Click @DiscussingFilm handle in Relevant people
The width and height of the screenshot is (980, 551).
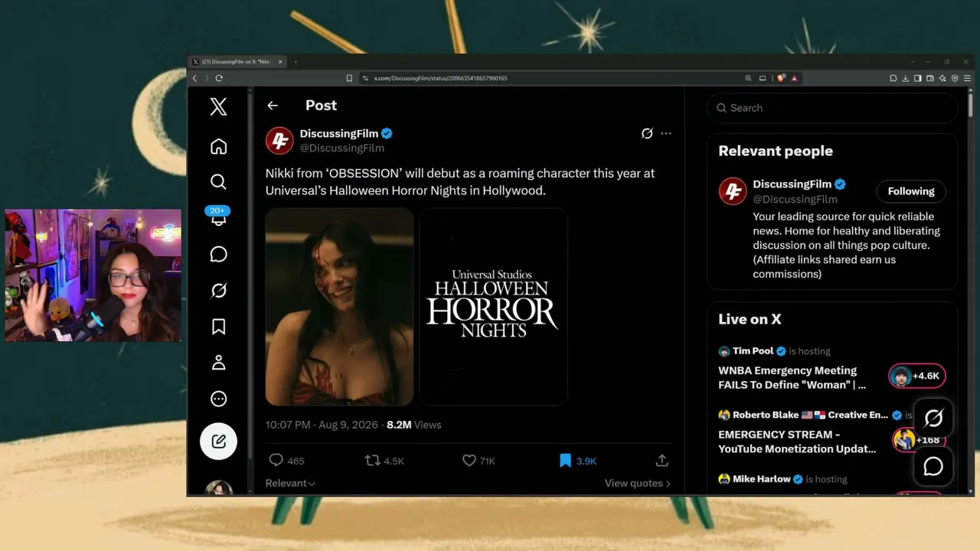point(795,199)
